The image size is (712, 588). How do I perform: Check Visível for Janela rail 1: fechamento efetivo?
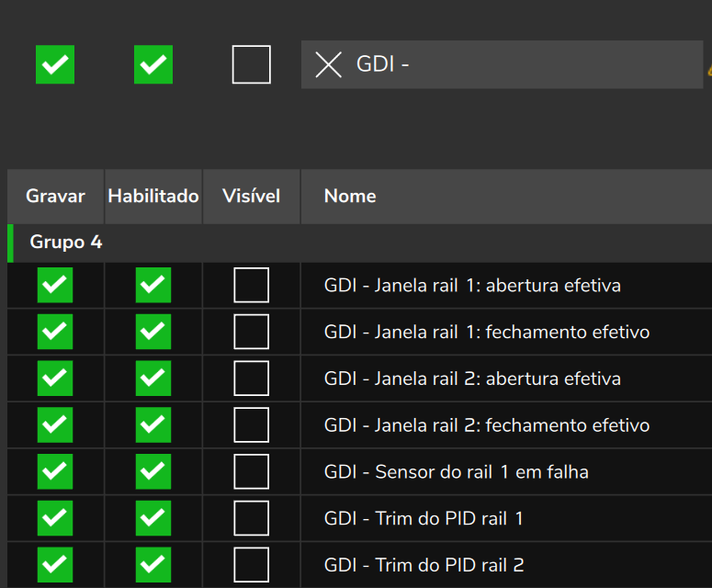click(x=252, y=332)
